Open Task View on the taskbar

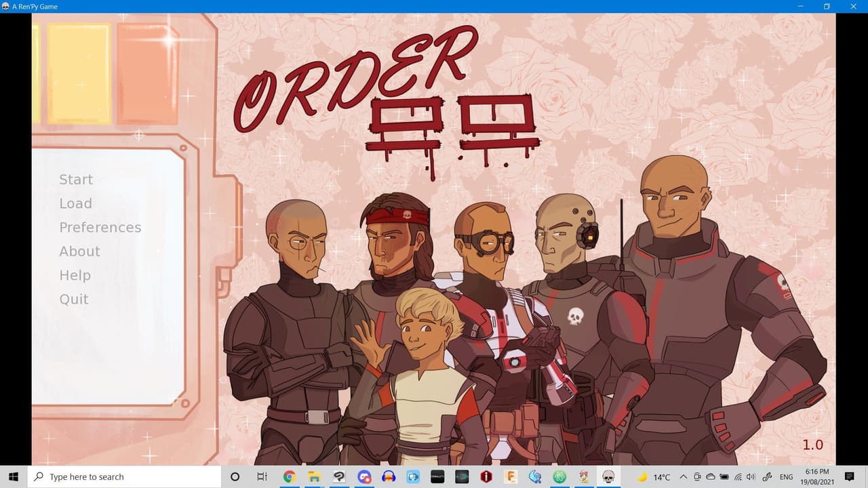point(262,476)
